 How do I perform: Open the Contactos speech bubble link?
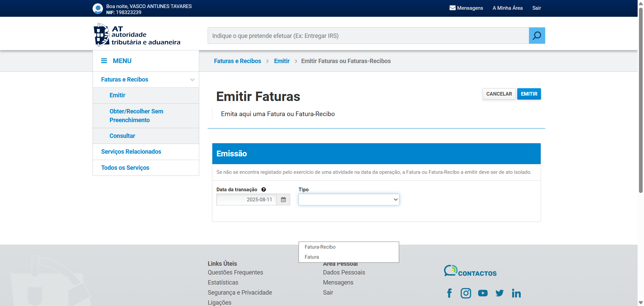(470, 271)
